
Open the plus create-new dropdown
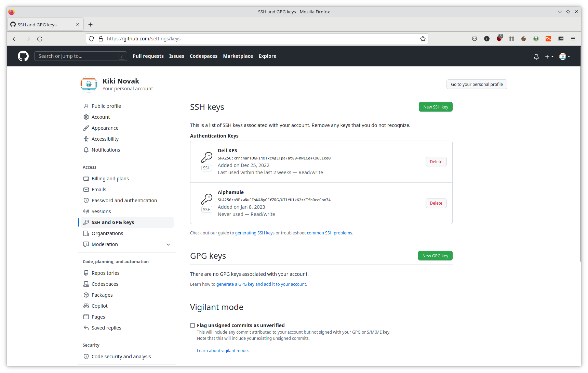[x=549, y=56]
